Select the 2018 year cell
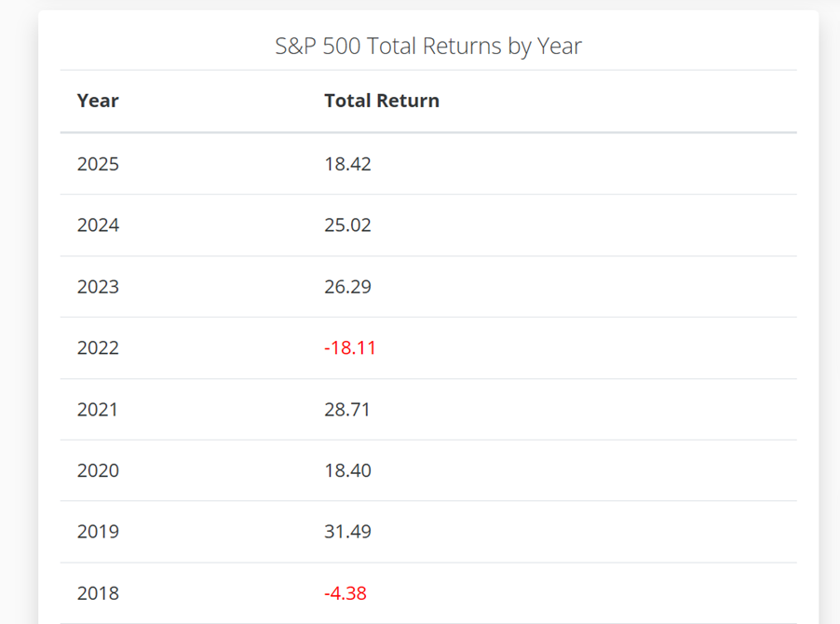This screenshot has width=840, height=624. point(98,593)
